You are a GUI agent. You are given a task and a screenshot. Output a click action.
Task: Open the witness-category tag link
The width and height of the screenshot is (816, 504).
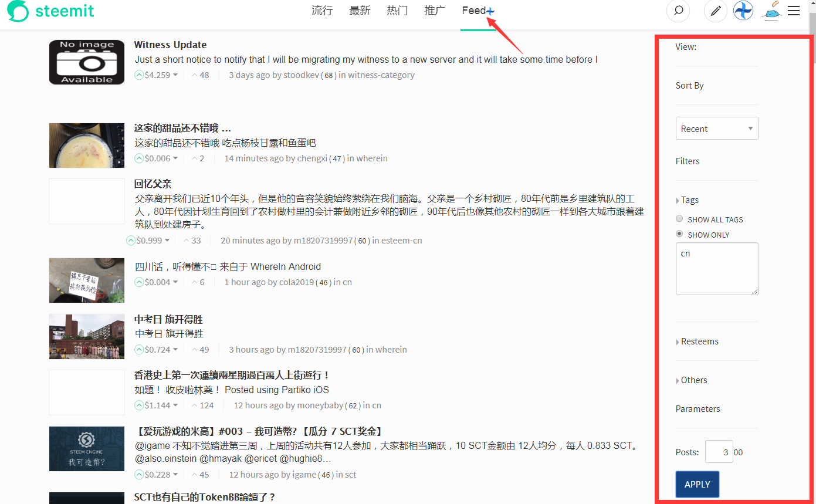(381, 75)
